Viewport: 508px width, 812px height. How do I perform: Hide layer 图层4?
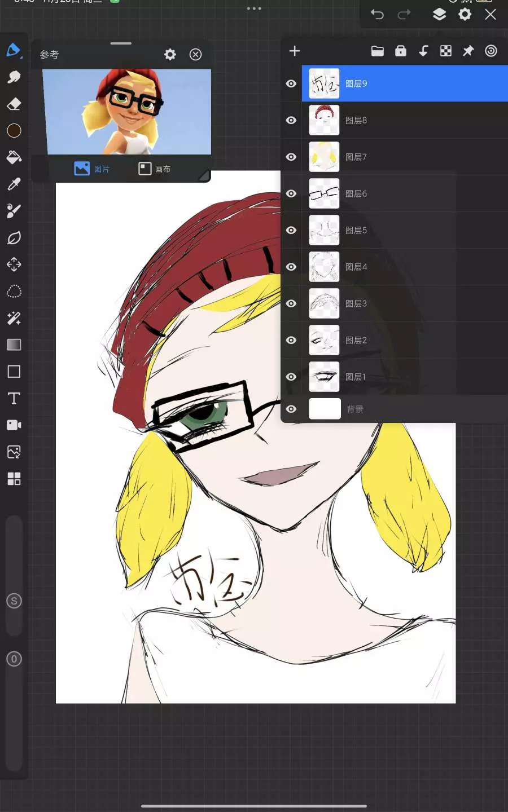point(291,267)
